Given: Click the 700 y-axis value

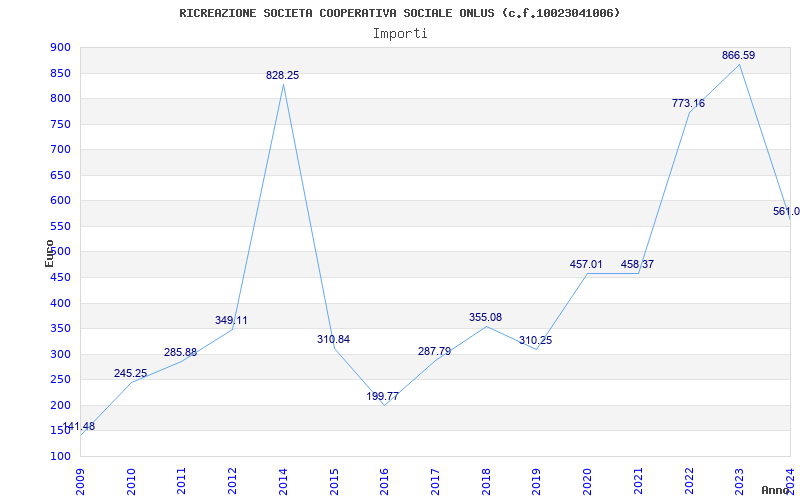Looking at the screenshot, I should pyautogui.click(x=60, y=150).
